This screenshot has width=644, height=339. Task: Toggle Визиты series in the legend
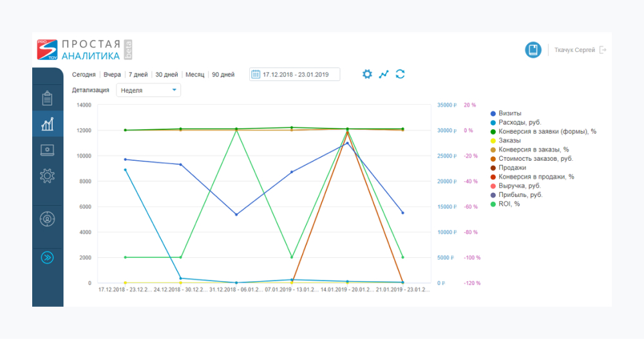pyautogui.click(x=509, y=113)
